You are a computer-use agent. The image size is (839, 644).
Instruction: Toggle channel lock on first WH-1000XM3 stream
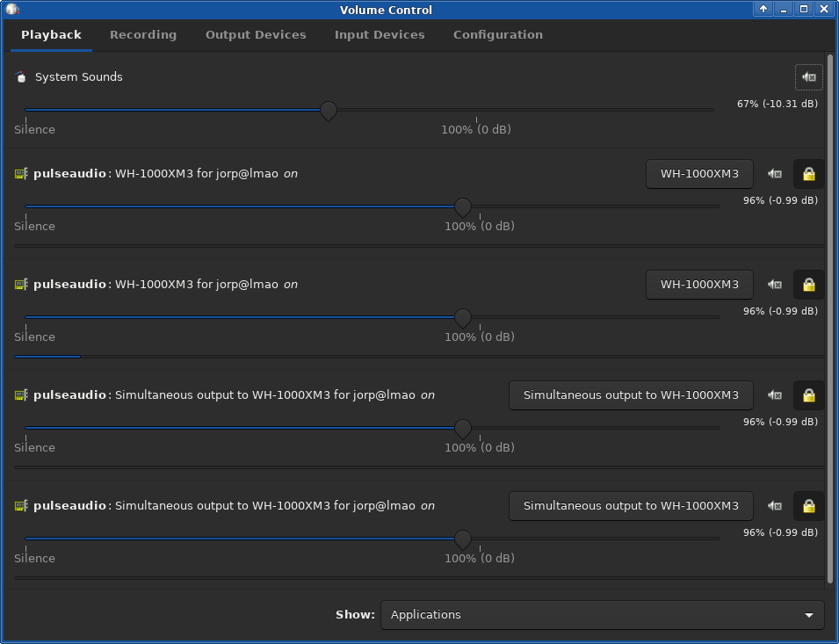808,174
